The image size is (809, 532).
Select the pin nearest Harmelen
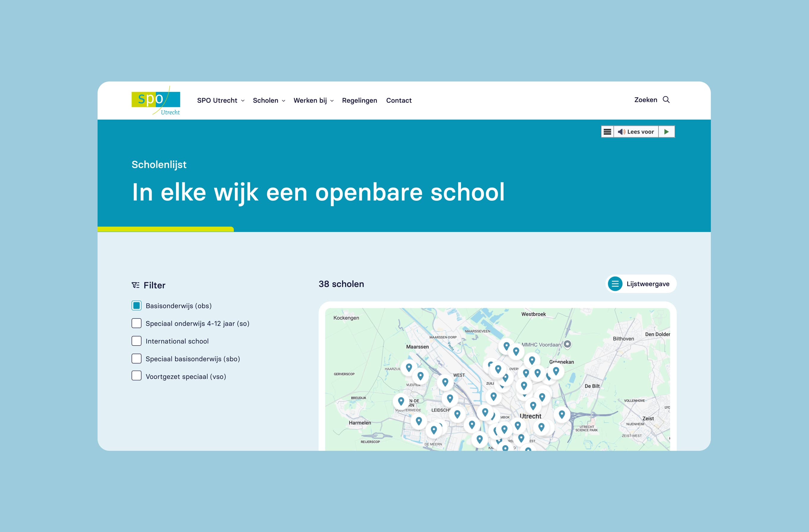click(419, 421)
